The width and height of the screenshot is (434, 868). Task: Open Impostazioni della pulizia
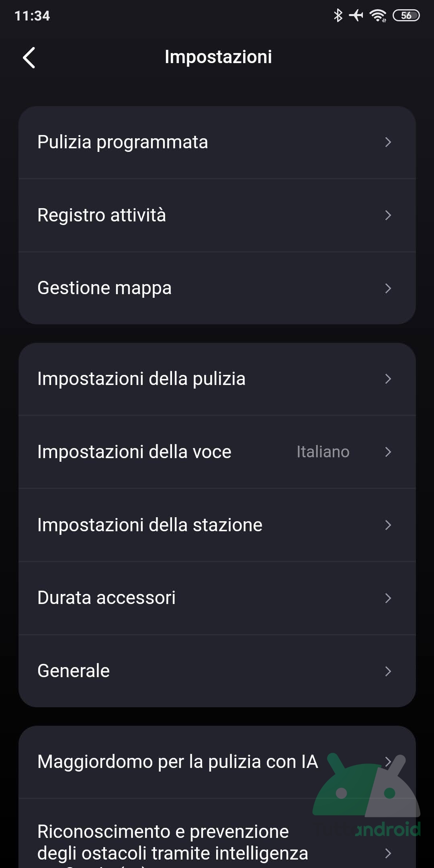point(141,379)
